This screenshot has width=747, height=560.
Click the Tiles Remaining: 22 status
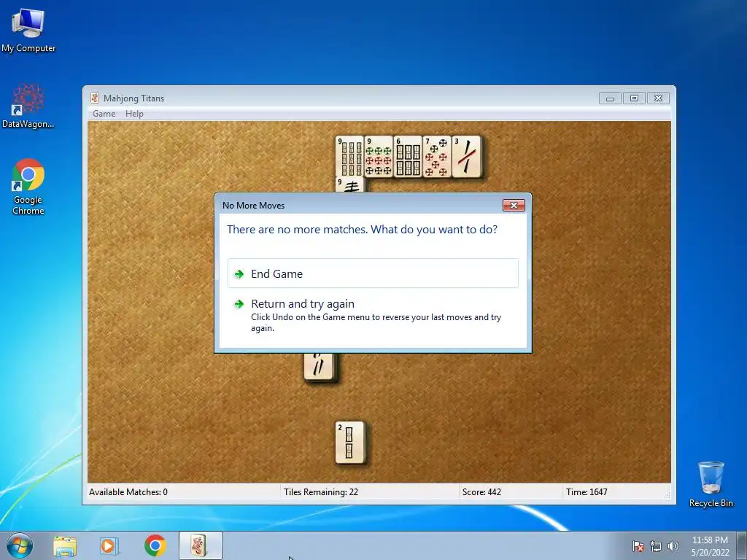tap(321, 492)
